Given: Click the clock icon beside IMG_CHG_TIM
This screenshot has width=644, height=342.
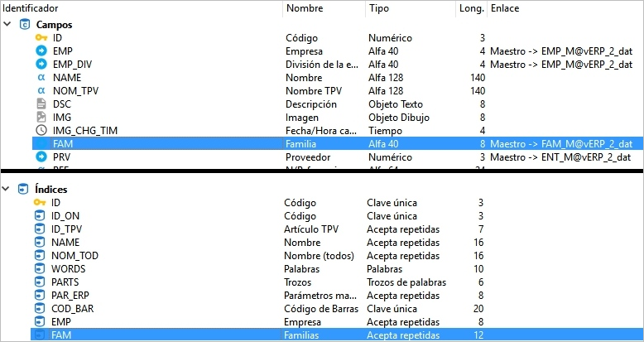Looking at the screenshot, I should tap(41, 131).
